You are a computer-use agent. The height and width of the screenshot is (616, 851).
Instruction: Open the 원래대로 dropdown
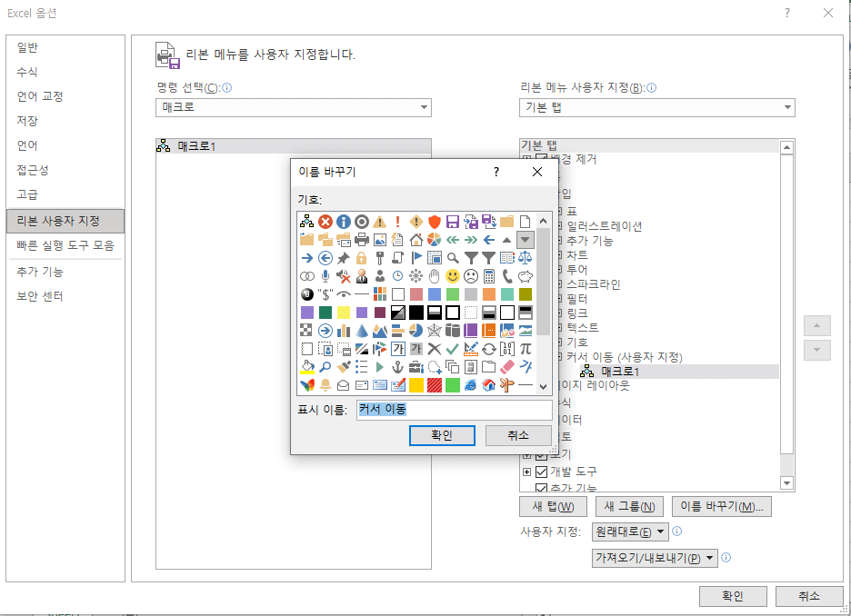click(630, 532)
